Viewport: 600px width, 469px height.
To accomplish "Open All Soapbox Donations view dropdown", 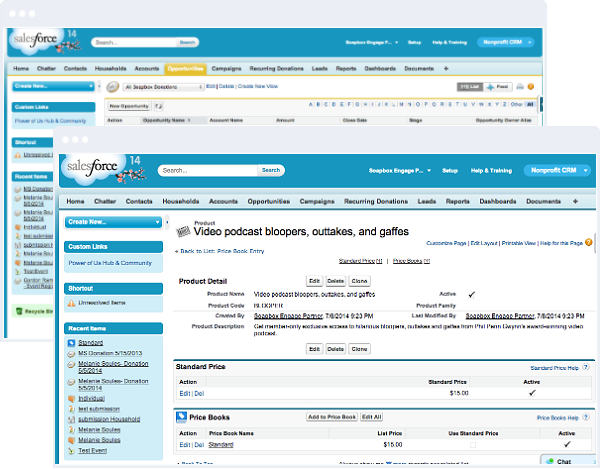I will click(x=163, y=87).
